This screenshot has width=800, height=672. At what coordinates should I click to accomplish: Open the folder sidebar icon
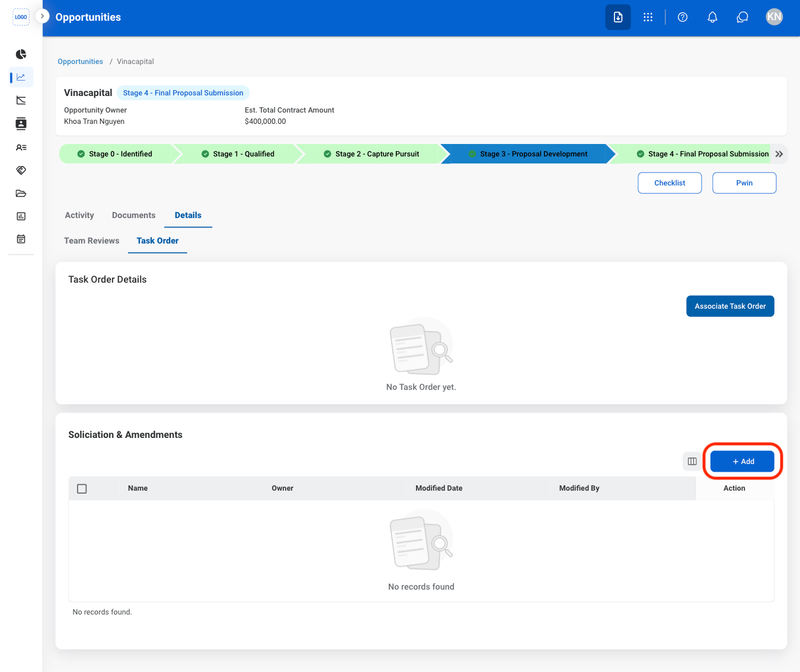click(x=21, y=193)
